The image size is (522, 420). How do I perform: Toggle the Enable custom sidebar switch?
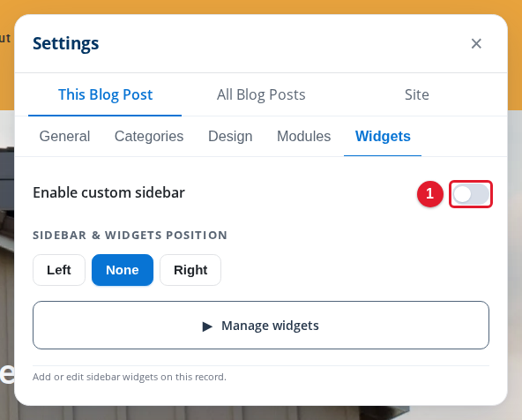pyautogui.click(x=470, y=194)
